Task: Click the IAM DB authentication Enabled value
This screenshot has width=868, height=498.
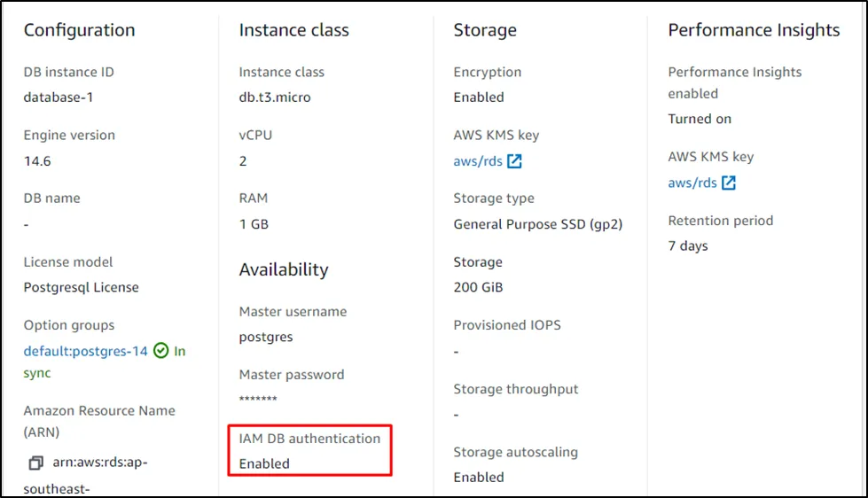Action: [x=264, y=463]
